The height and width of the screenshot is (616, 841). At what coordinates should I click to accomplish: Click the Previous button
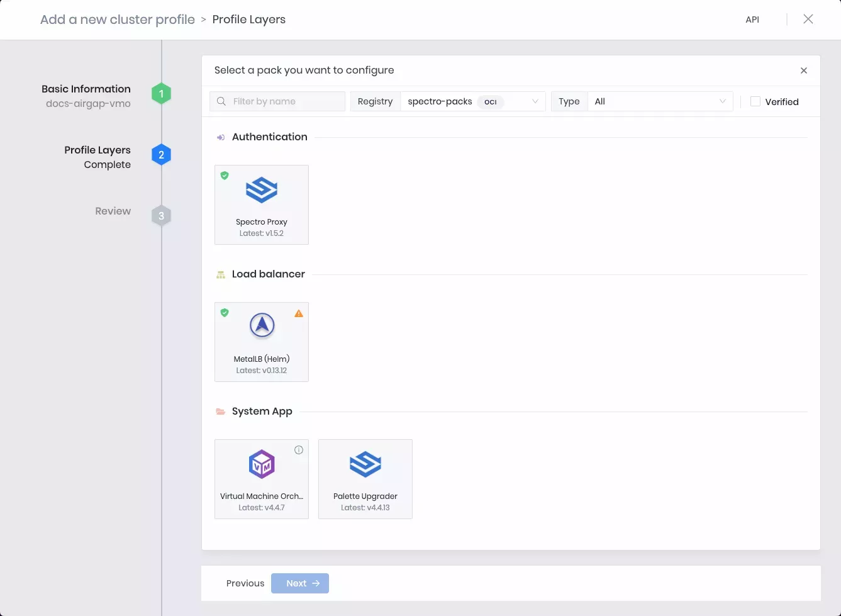[245, 583]
